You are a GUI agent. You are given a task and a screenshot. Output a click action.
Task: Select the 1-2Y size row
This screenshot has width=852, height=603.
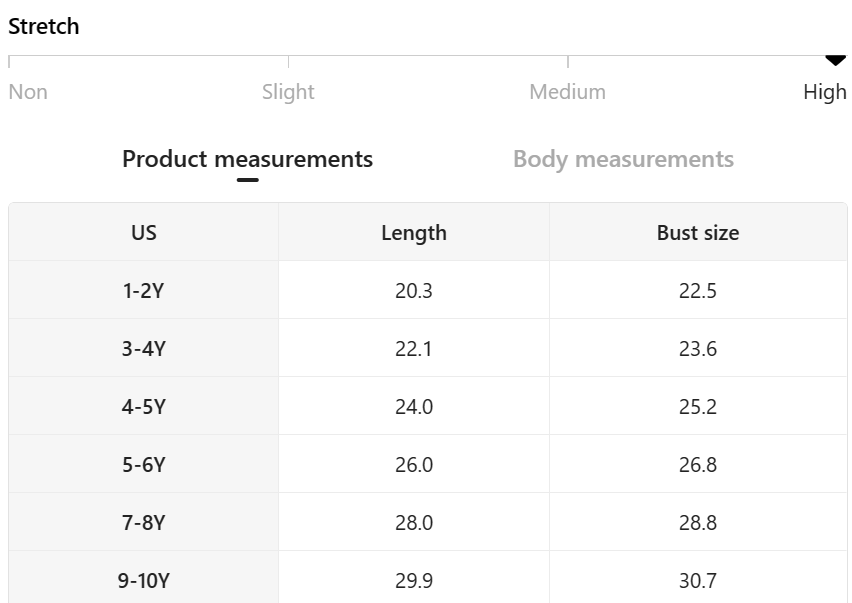144,291
